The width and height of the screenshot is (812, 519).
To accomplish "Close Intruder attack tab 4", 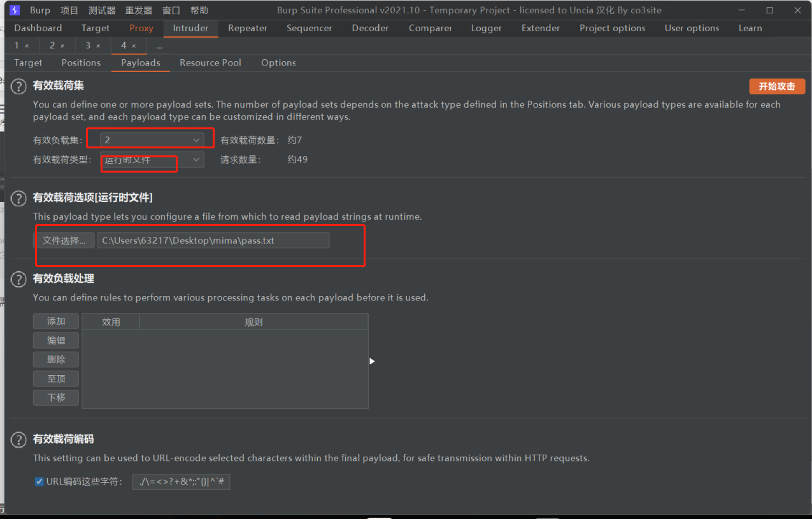I will tap(133, 46).
